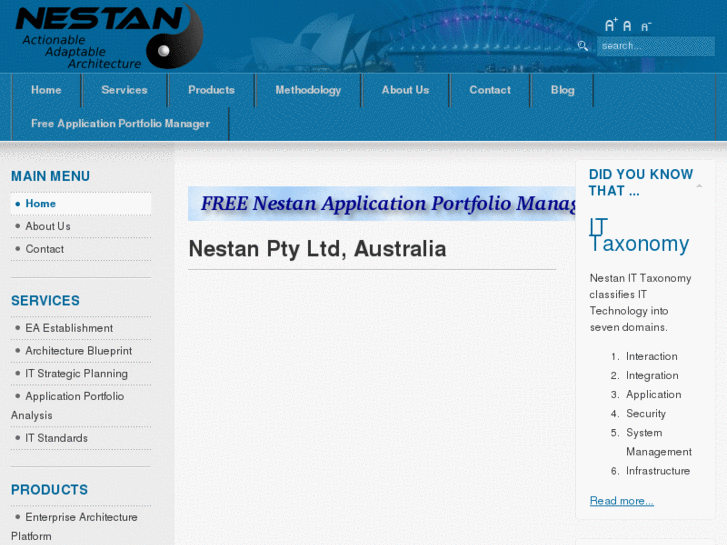Decrease font size with A- icon
727x545 pixels.
(x=646, y=26)
